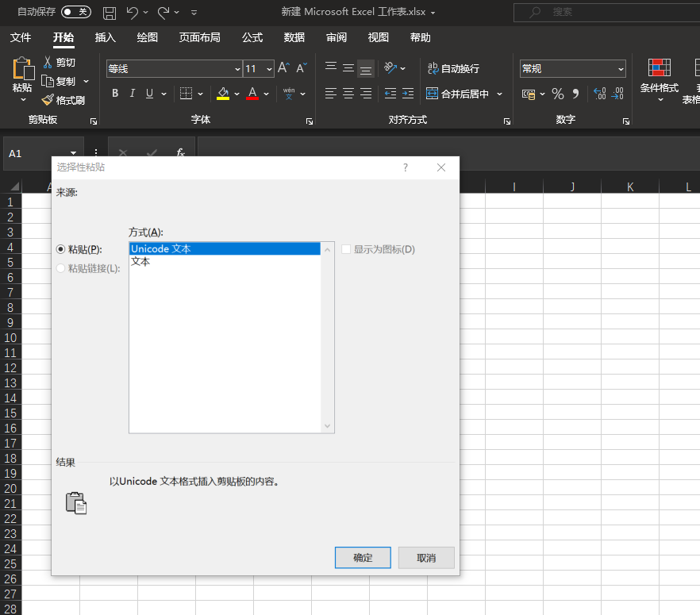
Task: Toggle Underline formatting
Action: (149, 94)
